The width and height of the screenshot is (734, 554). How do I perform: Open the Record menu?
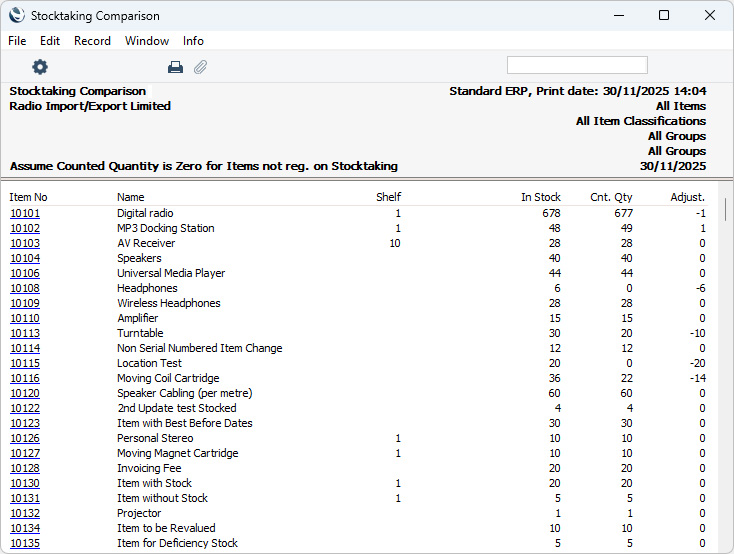(92, 41)
